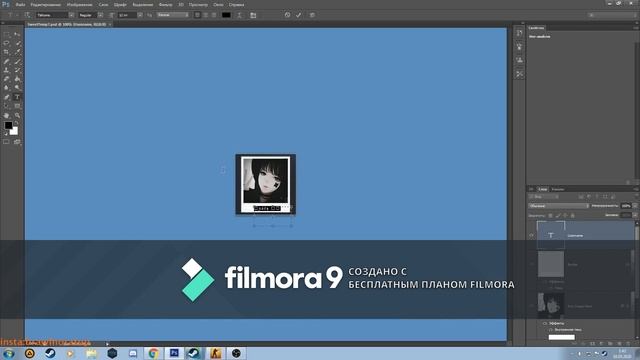Select the Brush tool
This screenshot has height=360, width=640.
pyautogui.click(x=17, y=61)
